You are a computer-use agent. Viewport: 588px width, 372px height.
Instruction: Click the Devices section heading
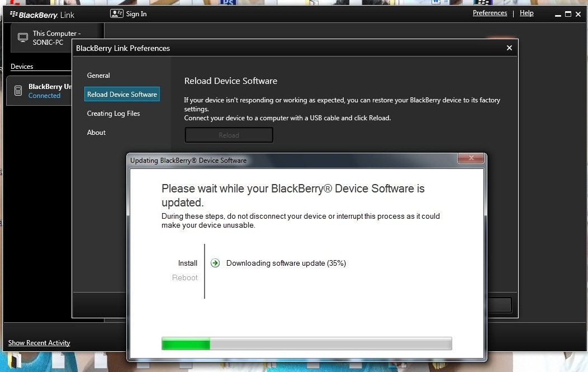point(22,67)
